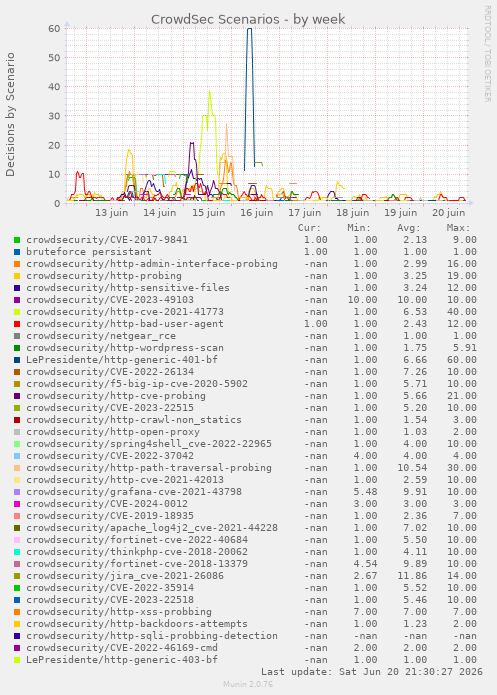This screenshot has height=695, width=497.
Task: Select the swatch beside http-sensitive-files
Action: (x=17, y=288)
